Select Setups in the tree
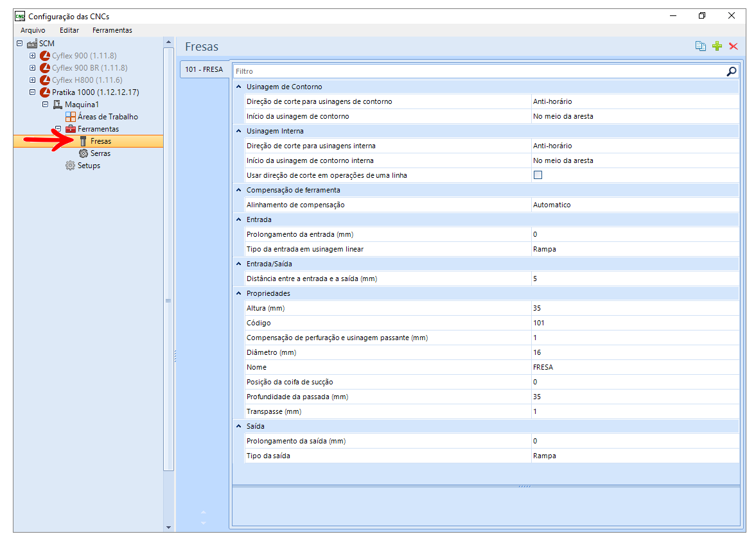Image resolution: width=756 pixels, height=541 pixels. 89,165
